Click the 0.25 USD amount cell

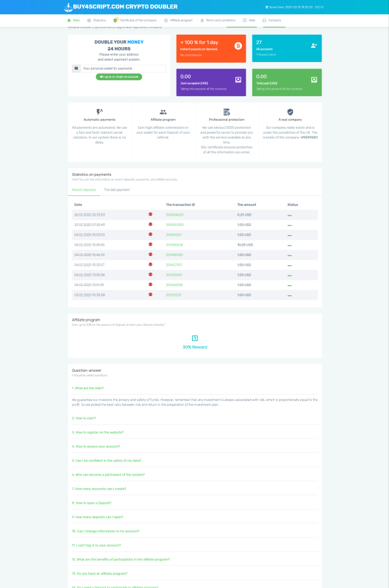click(x=245, y=215)
